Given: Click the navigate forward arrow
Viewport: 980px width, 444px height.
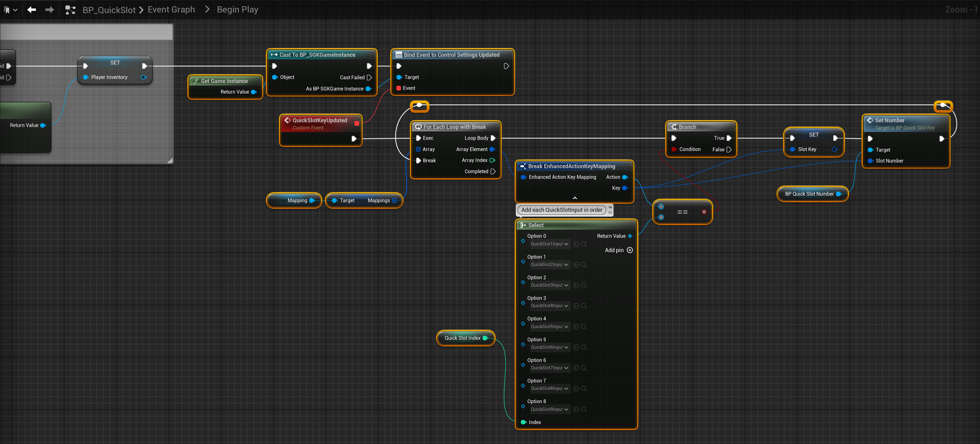Looking at the screenshot, I should [x=50, y=10].
